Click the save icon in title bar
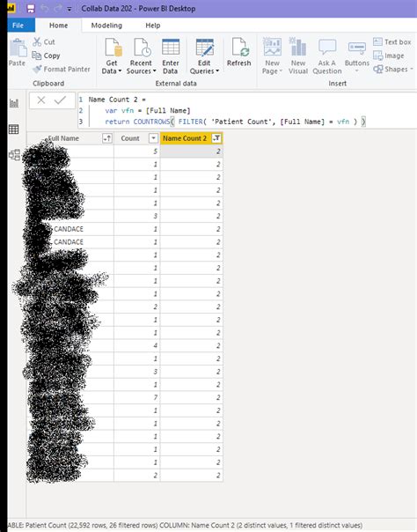The width and height of the screenshot is (417, 532). tap(31, 9)
